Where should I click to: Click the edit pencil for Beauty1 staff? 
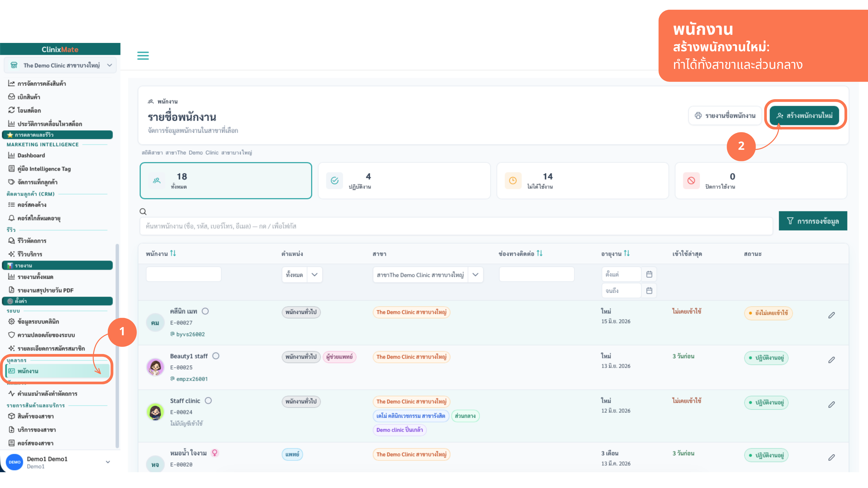tap(832, 360)
